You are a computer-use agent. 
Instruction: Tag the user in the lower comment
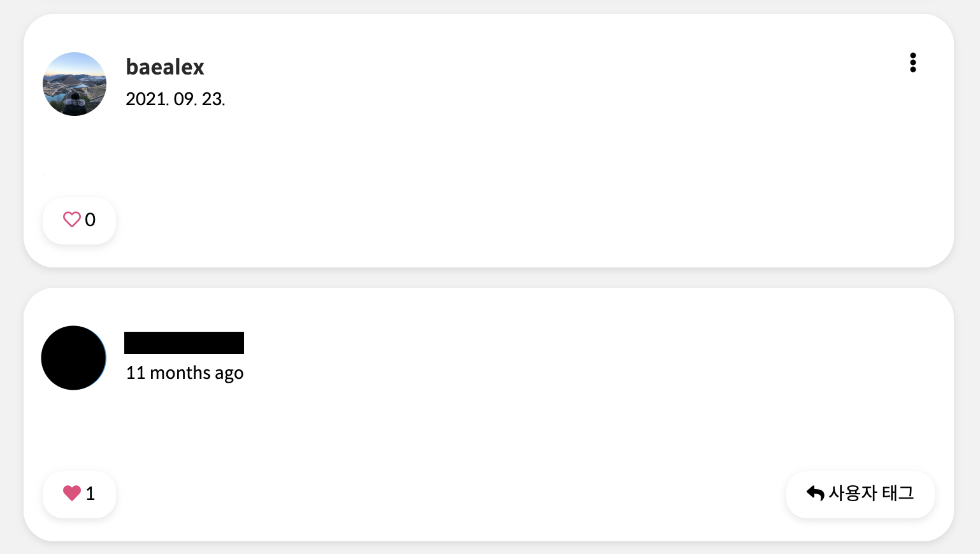click(860, 494)
